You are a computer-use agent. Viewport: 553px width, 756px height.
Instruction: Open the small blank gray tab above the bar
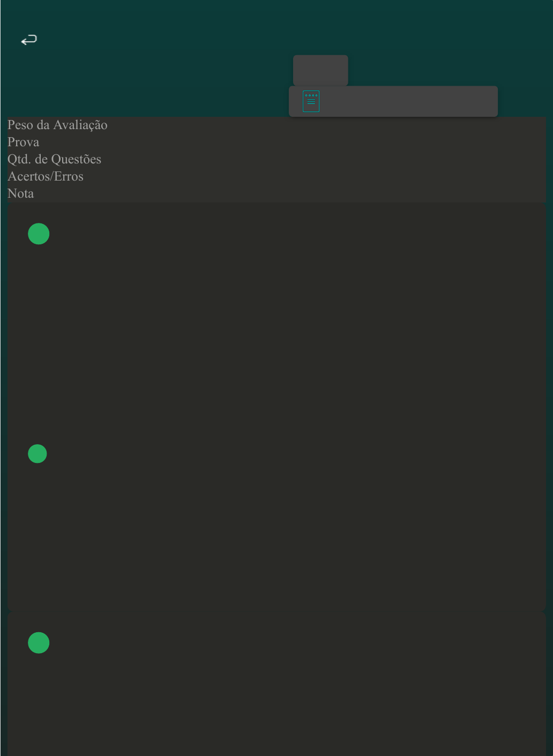point(320,70)
